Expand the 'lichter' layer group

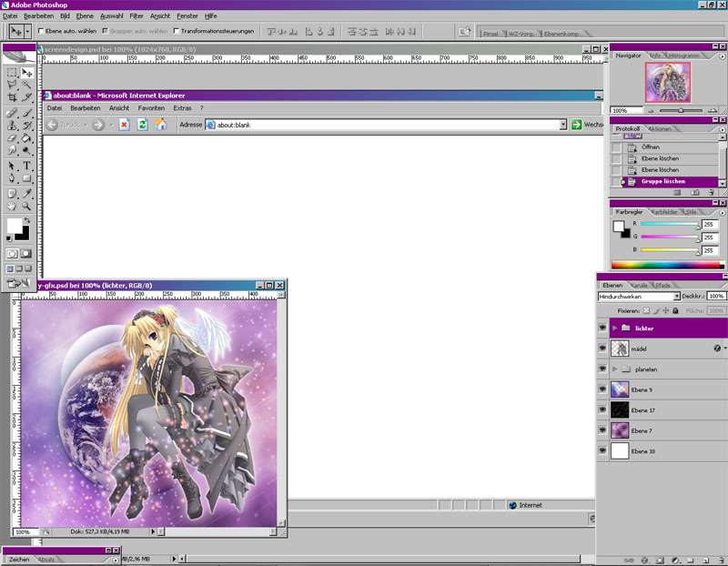coord(615,328)
